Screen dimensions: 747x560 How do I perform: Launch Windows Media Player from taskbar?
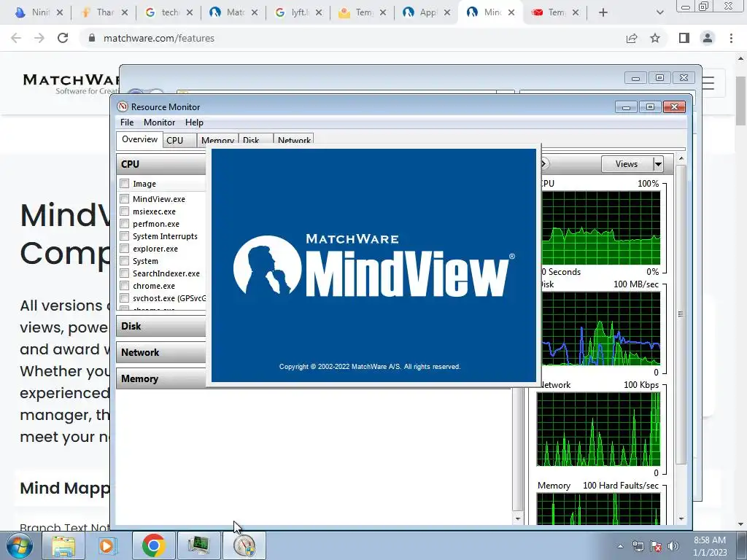107,545
